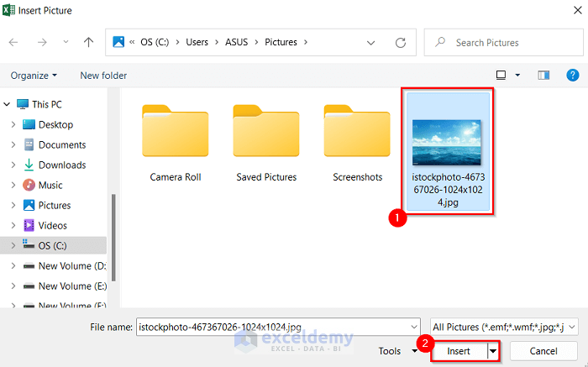Select ASUS in the address path
Image resolution: width=588 pixels, height=367 pixels.
tap(236, 42)
